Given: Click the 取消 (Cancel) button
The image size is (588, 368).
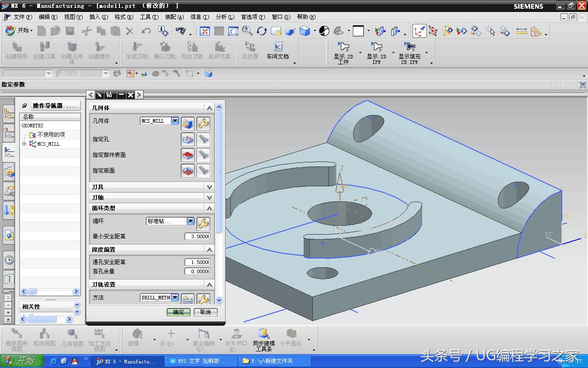Looking at the screenshot, I should click(x=205, y=312).
